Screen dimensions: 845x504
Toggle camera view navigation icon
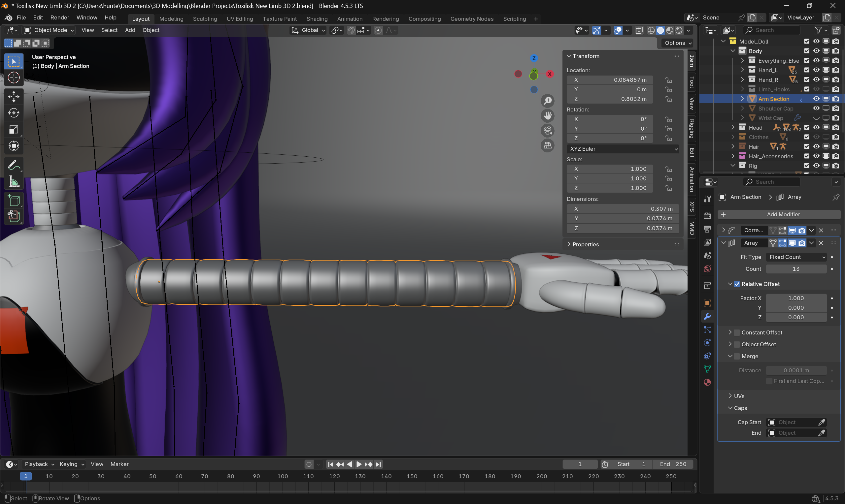(547, 131)
